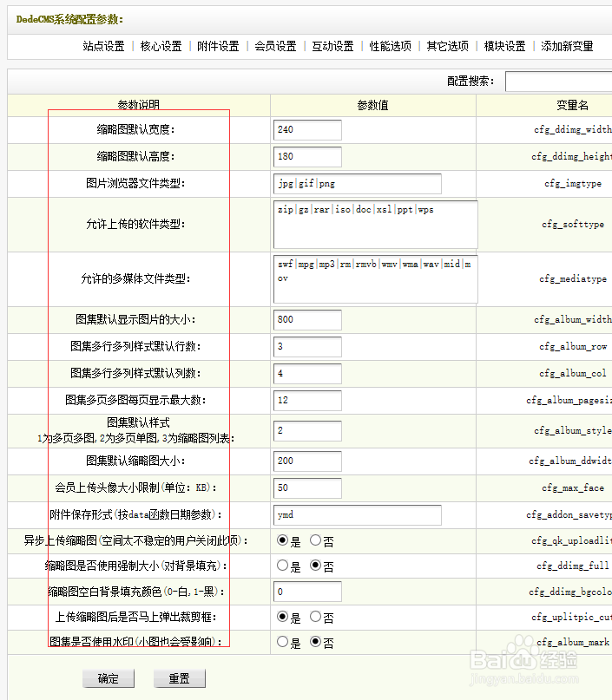Select 否 for 上传缩略图后弹出裁剪框

315,617
